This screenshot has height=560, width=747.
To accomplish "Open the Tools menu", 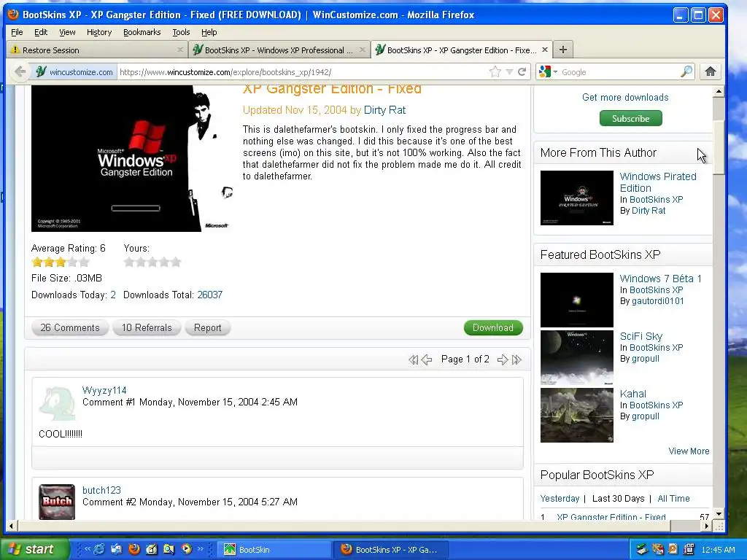I will [x=181, y=32].
